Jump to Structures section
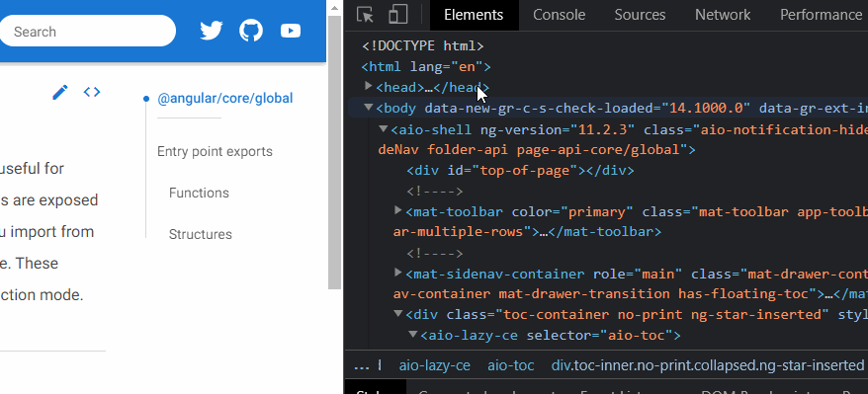The image size is (868, 394). [201, 234]
